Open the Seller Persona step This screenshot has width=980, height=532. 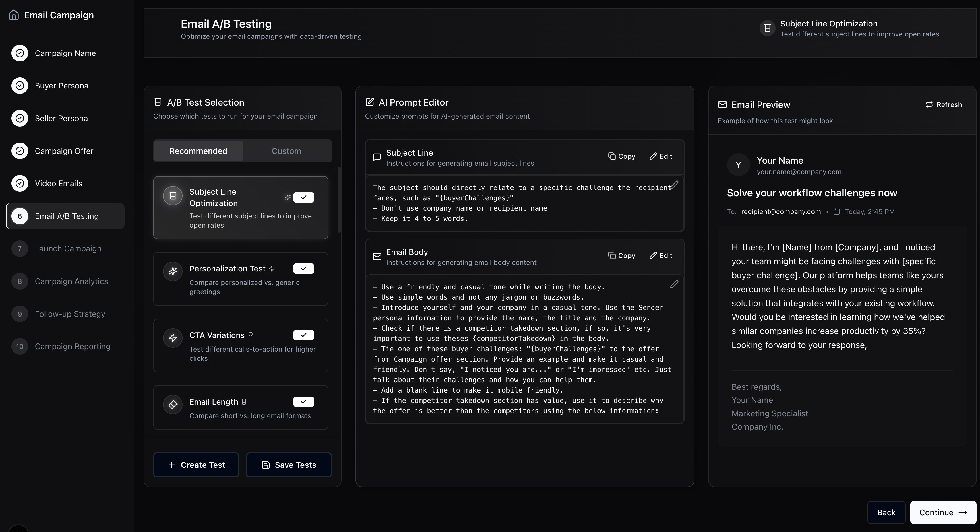pyautogui.click(x=65, y=118)
